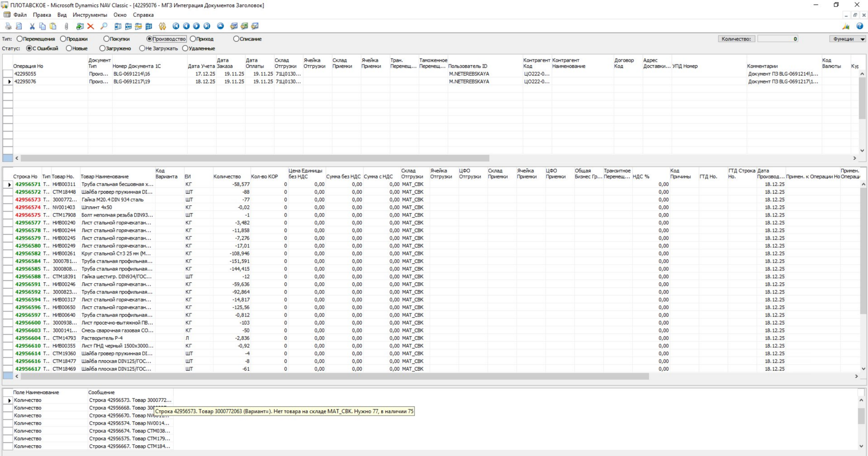Open the Справка menu
This screenshot has height=456, width=868.
[143, 15]
